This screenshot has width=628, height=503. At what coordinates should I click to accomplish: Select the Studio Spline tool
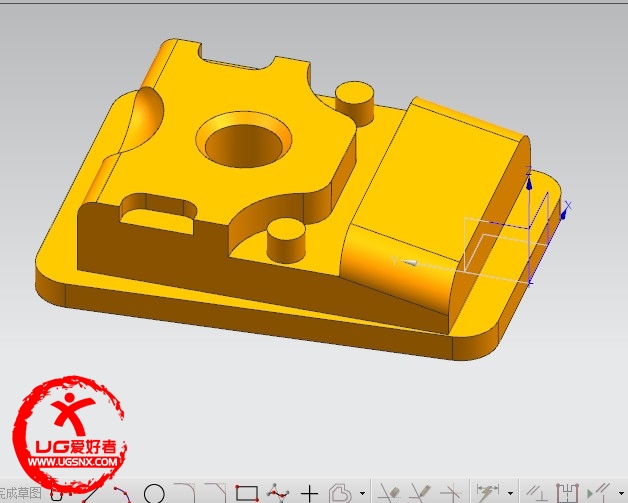[278, 493]
